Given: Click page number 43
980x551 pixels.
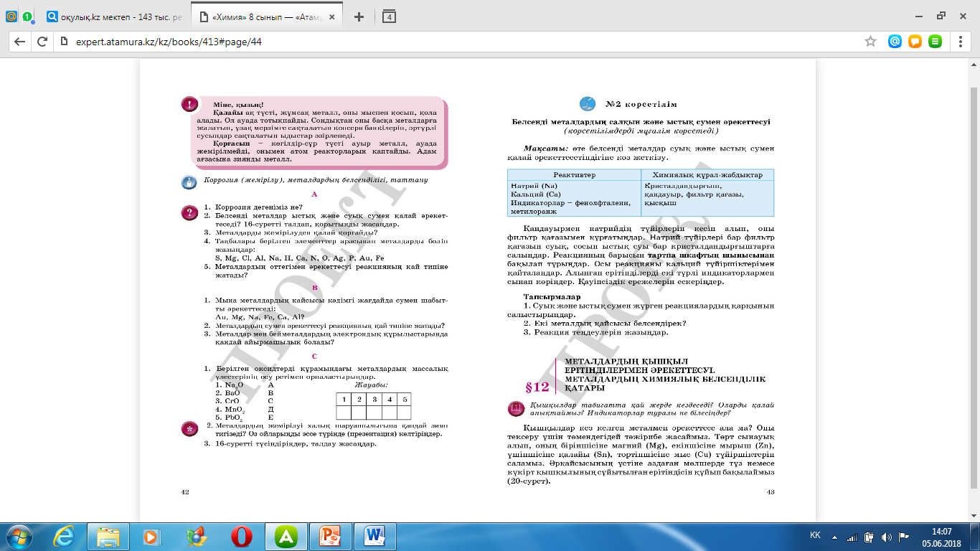Looking at the screenshot, I should [x=771, y=492].
